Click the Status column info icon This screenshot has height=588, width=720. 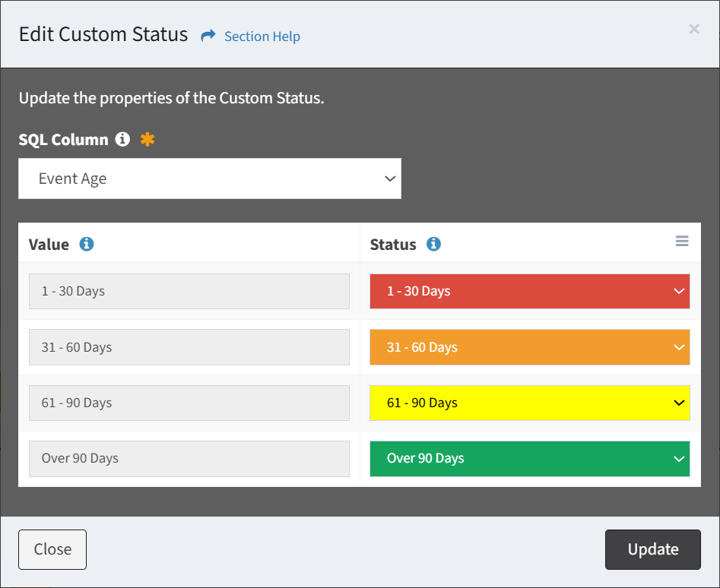[433, 244]
